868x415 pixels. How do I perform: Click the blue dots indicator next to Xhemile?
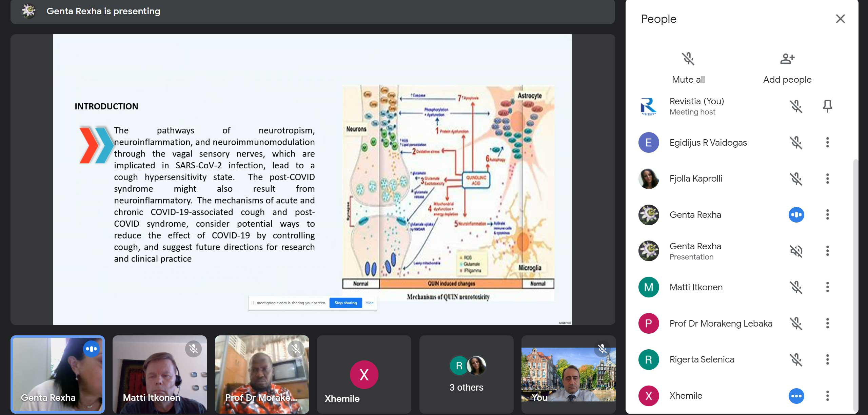(x=796, y=396)
